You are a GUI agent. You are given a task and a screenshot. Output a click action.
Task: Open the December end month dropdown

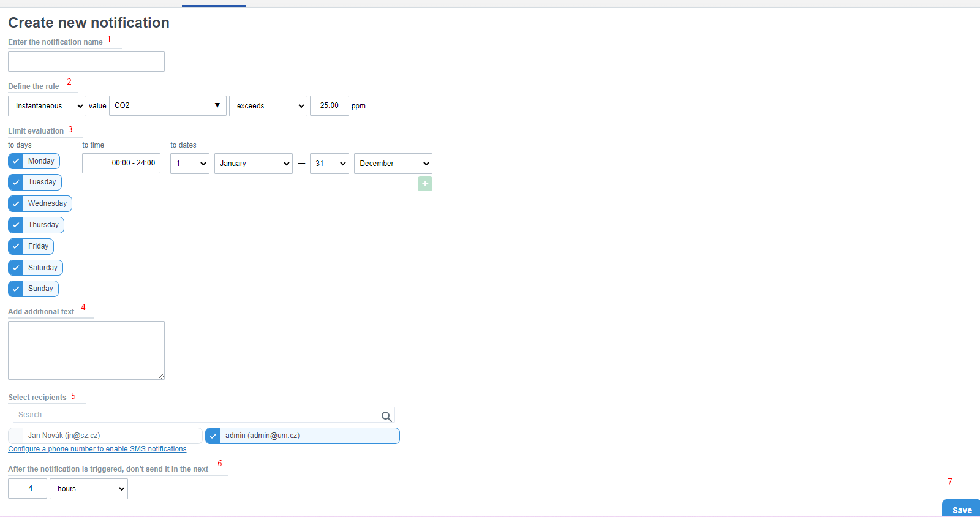tap(393, 164)
